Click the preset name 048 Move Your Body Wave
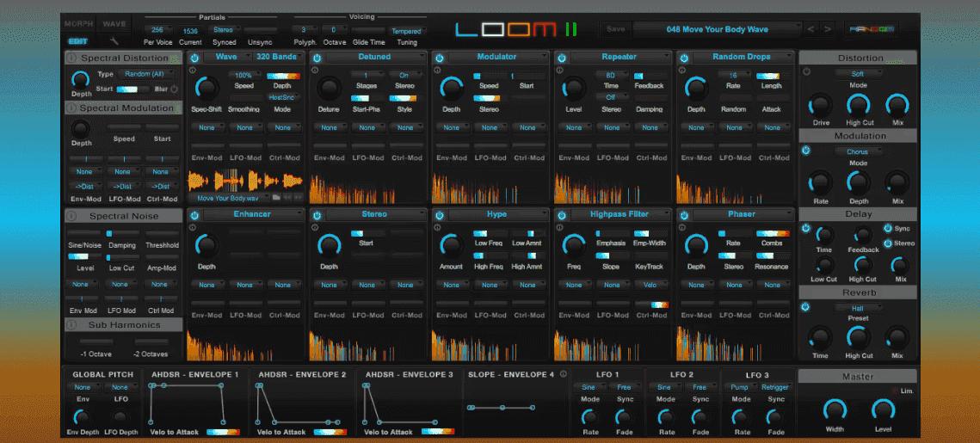Viewport: 980px width, 443px height. click(716, 29)
